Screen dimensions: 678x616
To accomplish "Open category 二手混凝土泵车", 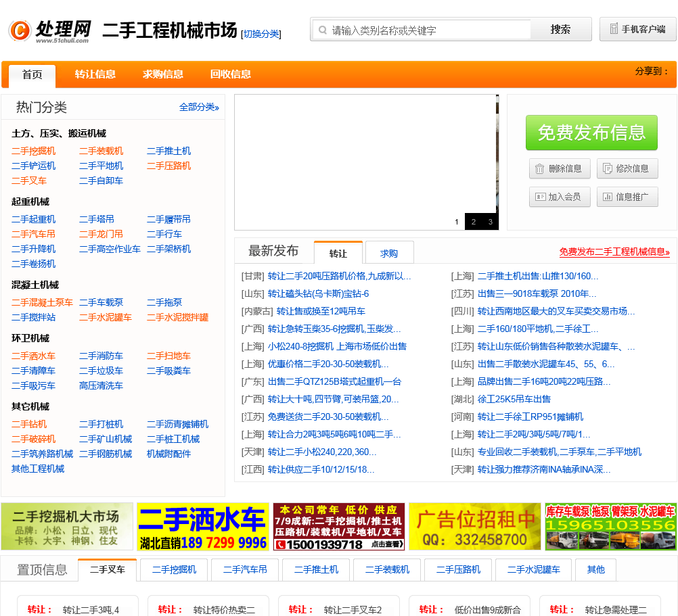I will pos(43,302).
